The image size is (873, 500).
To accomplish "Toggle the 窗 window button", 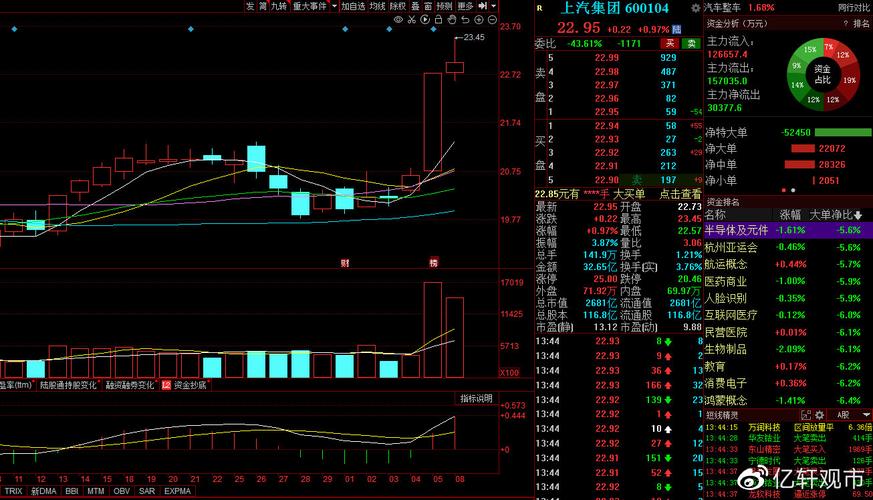I will coord(428,6).
